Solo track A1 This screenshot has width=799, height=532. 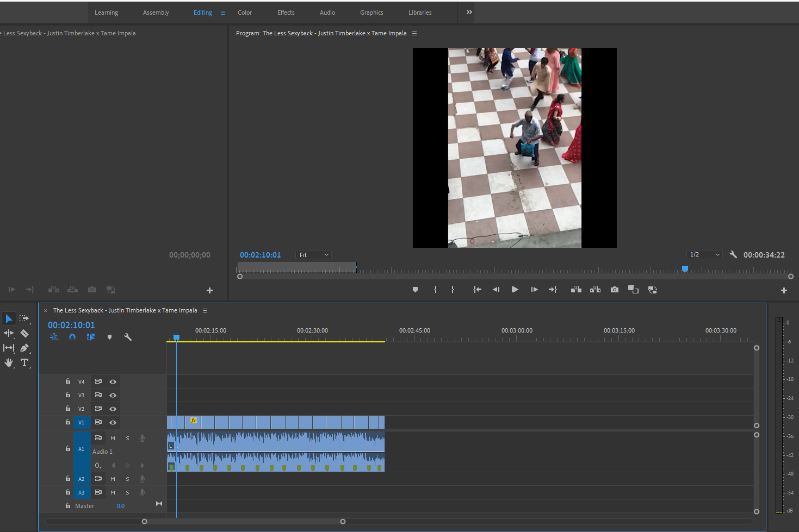click(x=127, y=438)
